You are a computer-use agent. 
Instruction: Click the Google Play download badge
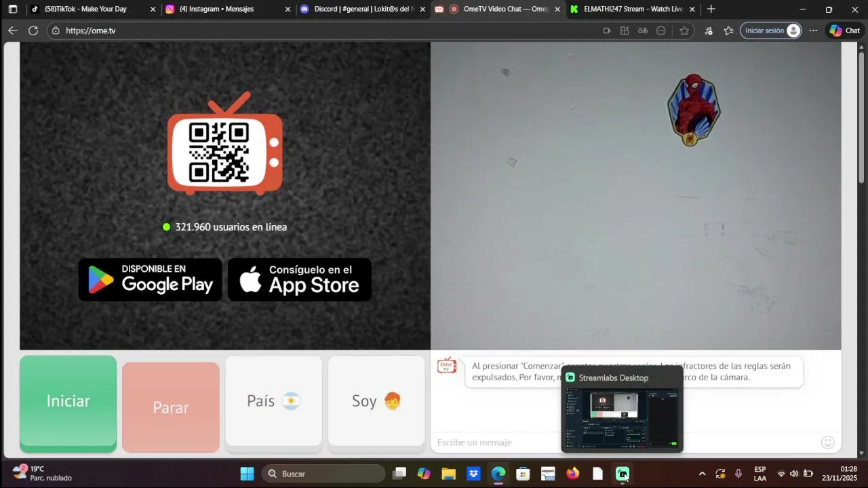coord(151,279)
